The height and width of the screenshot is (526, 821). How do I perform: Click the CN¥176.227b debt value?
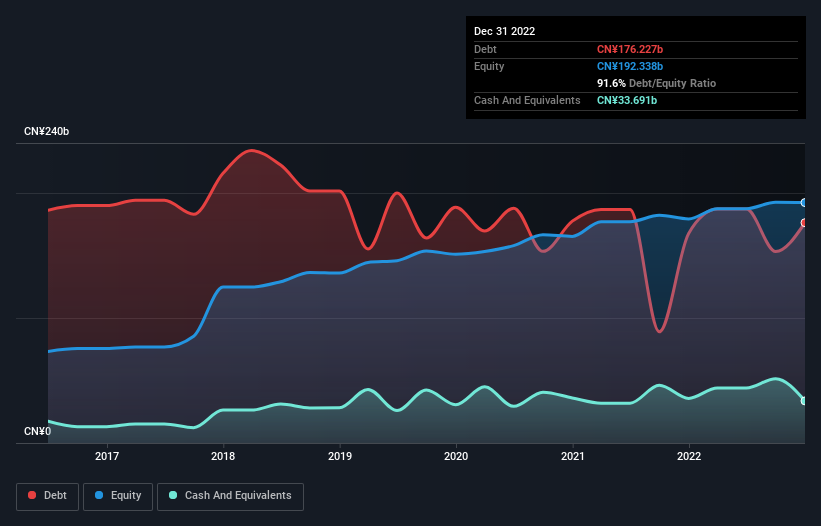point(630,49)
